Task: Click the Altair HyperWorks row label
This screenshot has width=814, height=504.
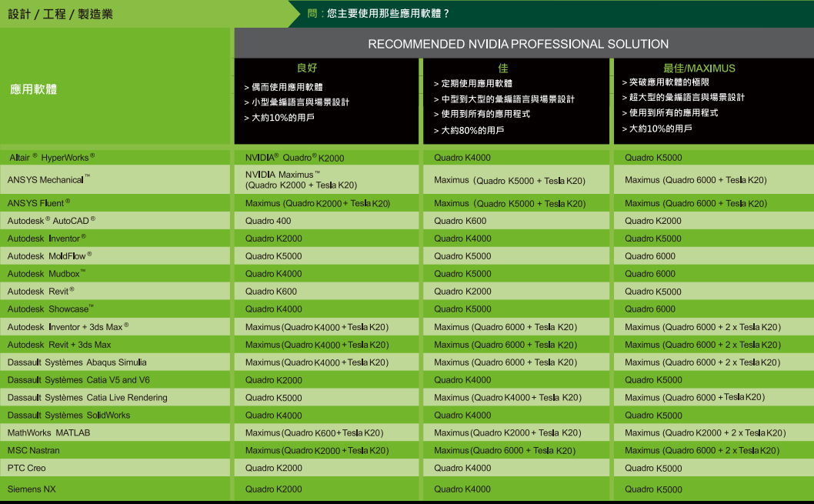Action: pyautogui.click(x=52, y=157)
